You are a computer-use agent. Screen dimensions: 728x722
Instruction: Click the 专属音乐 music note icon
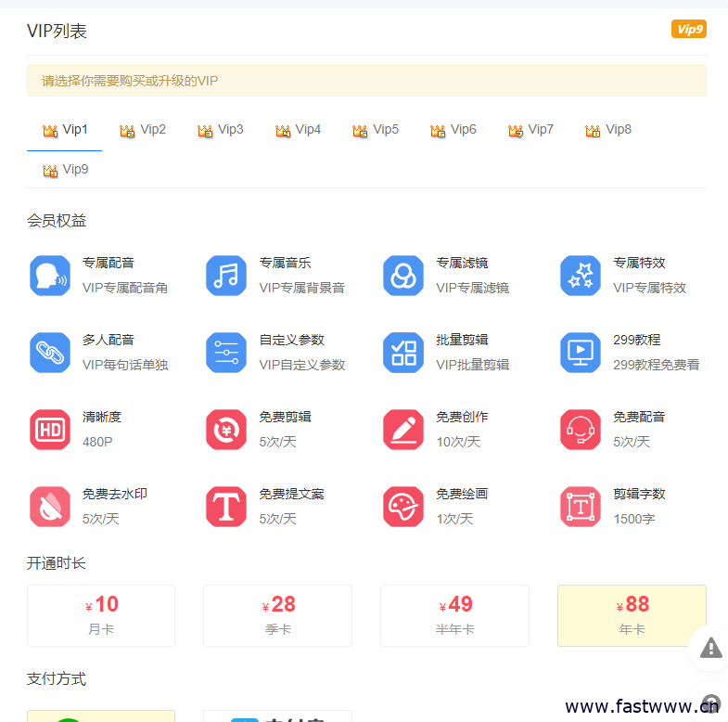226,276
